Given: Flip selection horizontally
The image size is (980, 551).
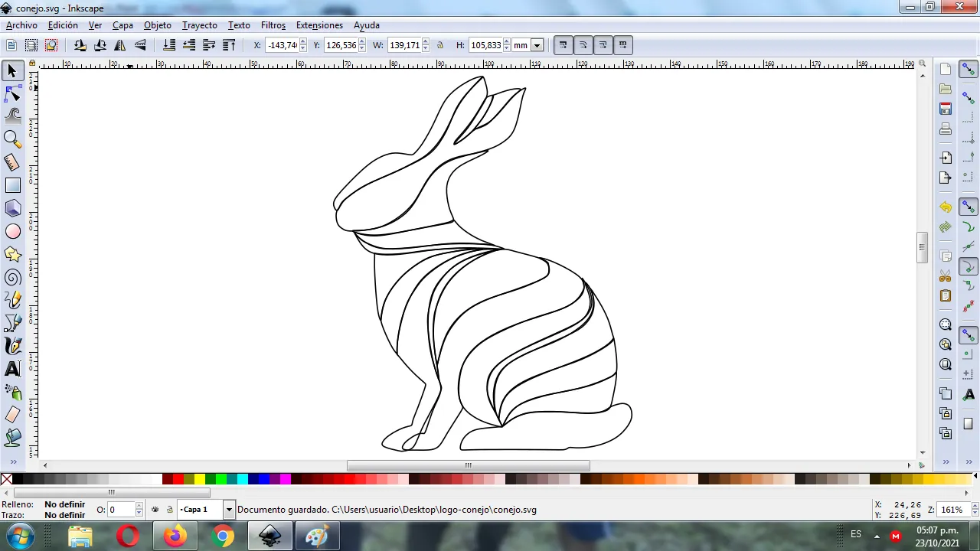Looking at the screenshot, I should pos(120,45).
